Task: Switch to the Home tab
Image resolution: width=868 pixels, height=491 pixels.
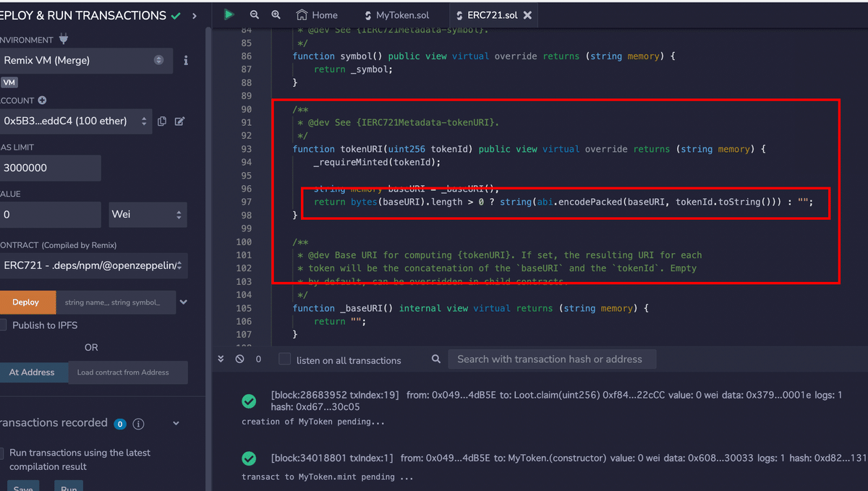Action: point(317,14)
